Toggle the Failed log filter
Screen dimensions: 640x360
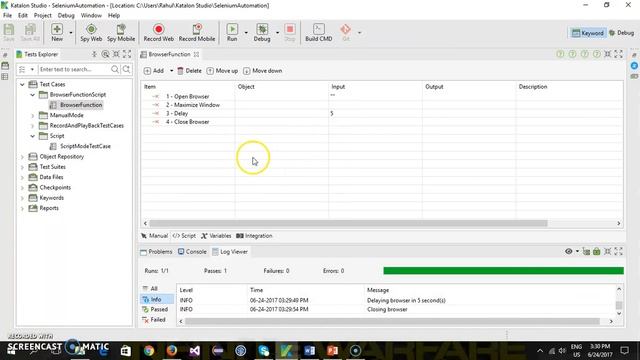(x=154, y=320)
